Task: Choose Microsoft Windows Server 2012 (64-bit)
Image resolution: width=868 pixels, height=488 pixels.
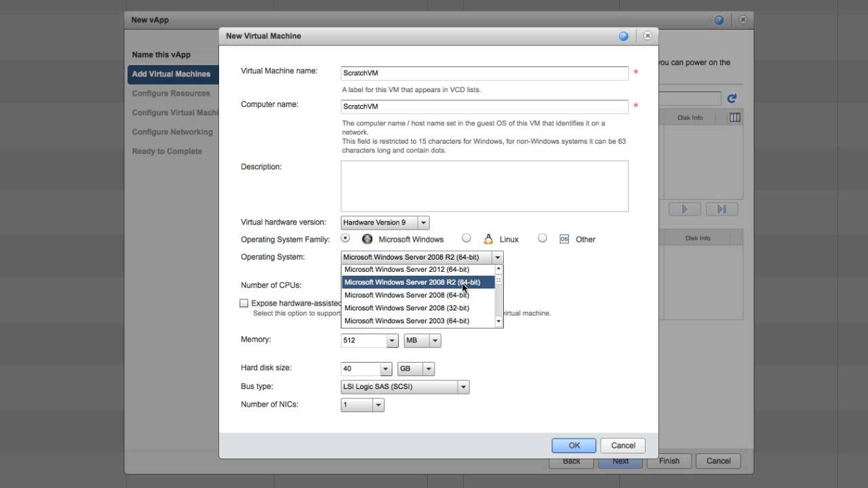Action: [418, 269]
